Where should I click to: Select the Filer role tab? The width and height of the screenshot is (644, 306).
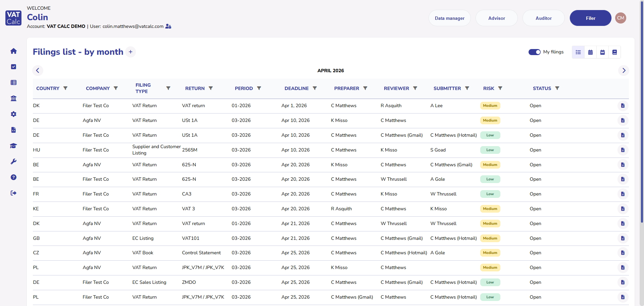pos(591,18)
